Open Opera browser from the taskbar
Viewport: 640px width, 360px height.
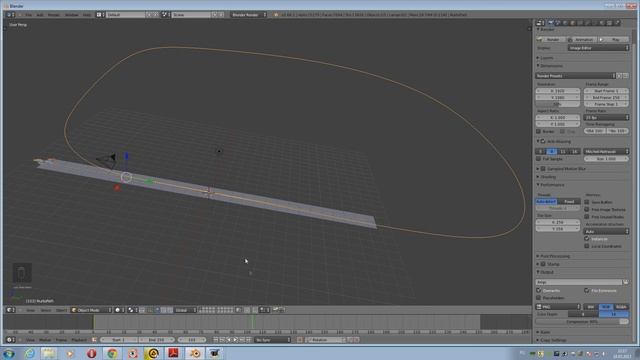point(91,353)
